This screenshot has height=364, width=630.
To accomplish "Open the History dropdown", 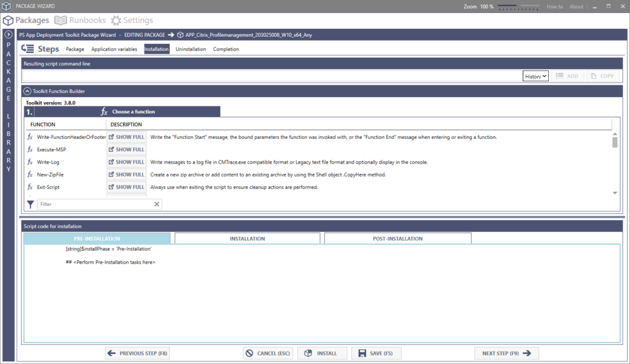I will coord(536,76).
